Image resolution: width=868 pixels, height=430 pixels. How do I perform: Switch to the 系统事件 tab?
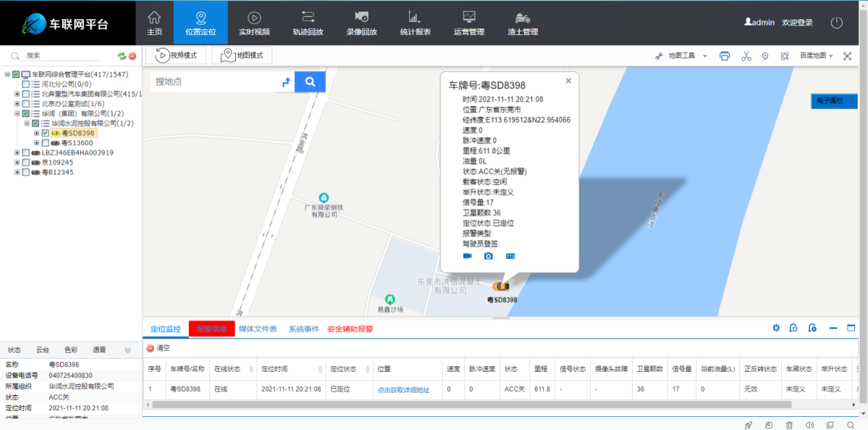(x=304, y=329)
